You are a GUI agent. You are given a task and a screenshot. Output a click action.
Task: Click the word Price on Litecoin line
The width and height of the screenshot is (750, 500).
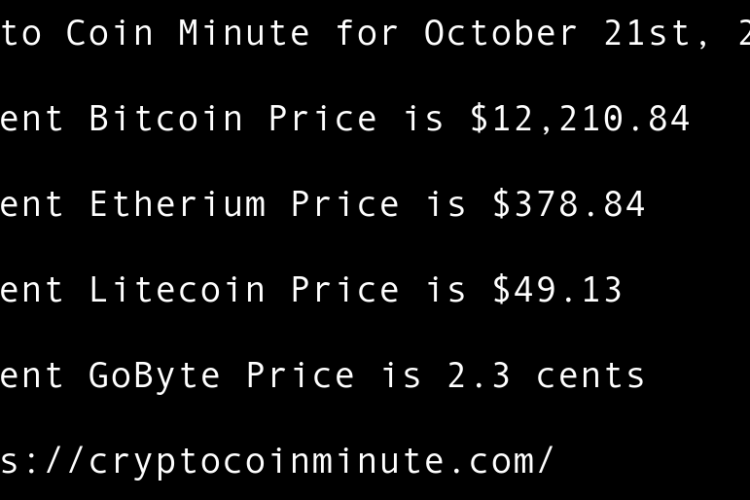(345, 290)
